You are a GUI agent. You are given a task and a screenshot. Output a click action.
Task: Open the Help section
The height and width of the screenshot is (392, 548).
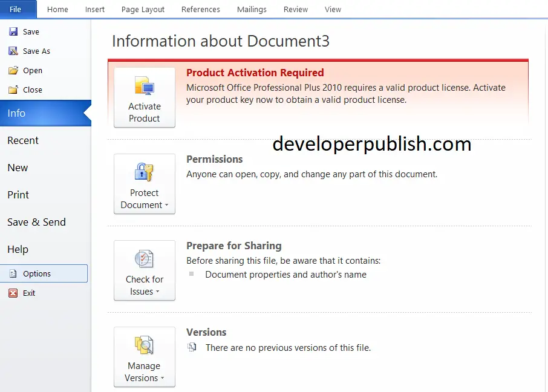point(18,249)
